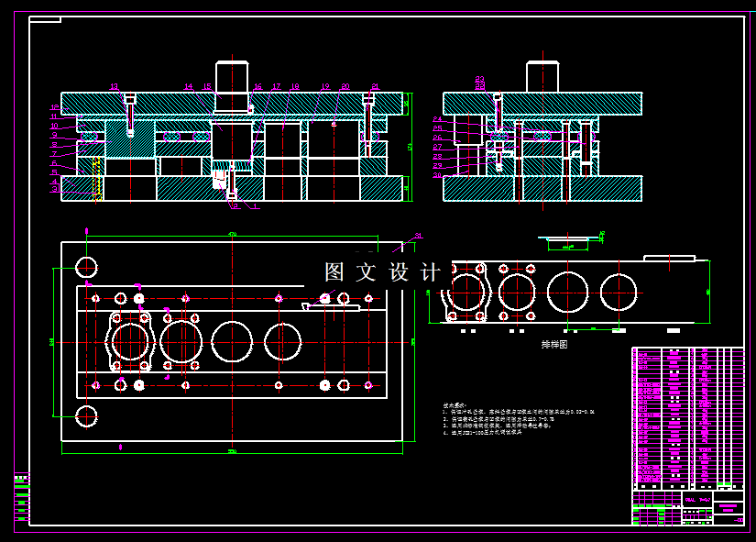Image resolution: width=756 pixels, height=542 pixels.
Task: Select part balloon number 4
Action: pos(54,182)
